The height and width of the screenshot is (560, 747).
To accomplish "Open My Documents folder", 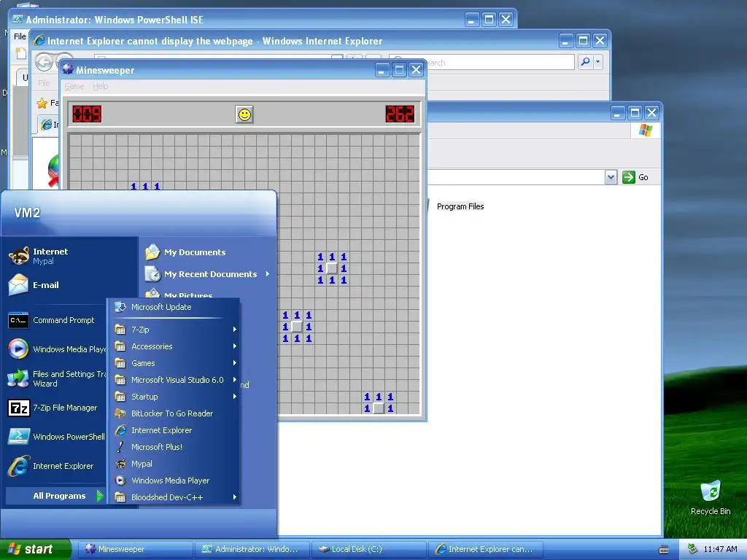I will pos(186,252).
